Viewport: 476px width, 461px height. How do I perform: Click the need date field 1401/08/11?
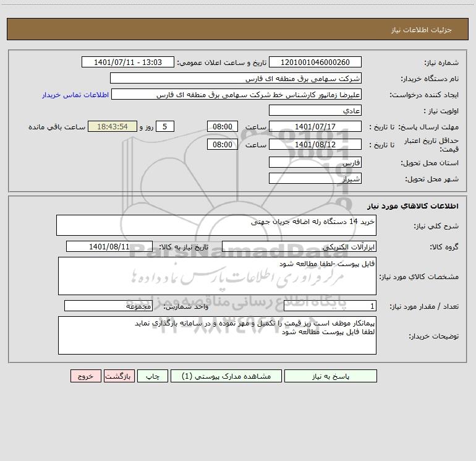tap(109, 246)
